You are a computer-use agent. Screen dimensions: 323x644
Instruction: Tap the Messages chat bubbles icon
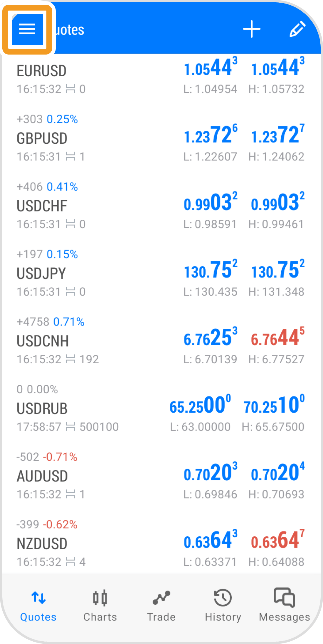(x=284, y=597)
